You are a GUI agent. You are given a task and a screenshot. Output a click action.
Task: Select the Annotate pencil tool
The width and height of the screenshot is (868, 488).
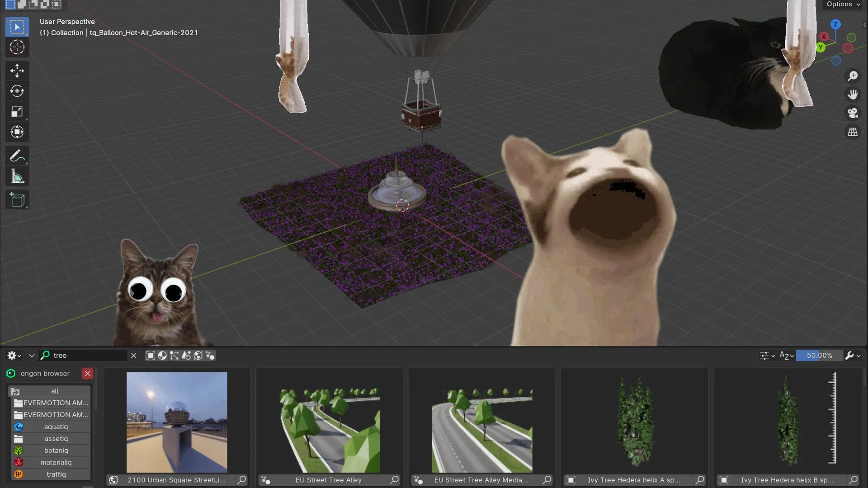coord(17,156)
